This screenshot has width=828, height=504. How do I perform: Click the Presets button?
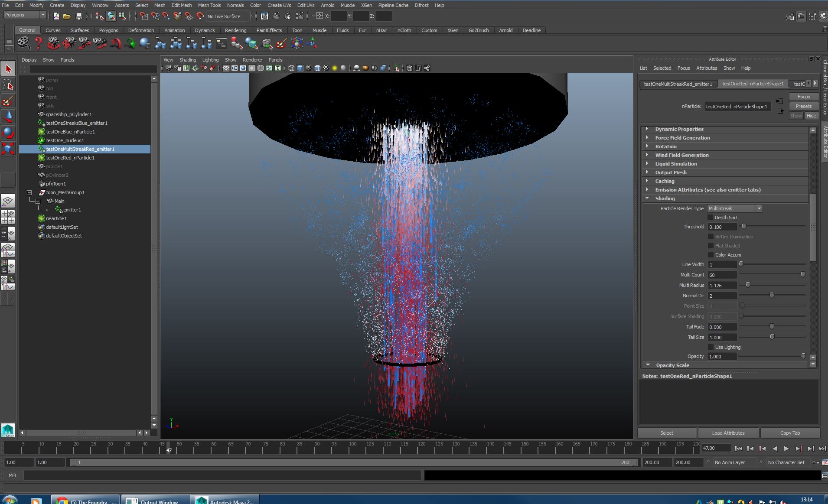pyautogui.click(x=803, y=106)
